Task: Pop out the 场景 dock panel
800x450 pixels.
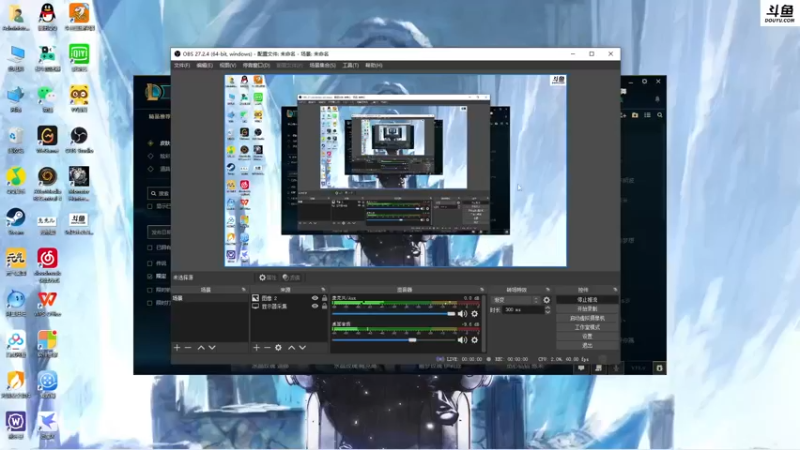Action: coord(243,290)
